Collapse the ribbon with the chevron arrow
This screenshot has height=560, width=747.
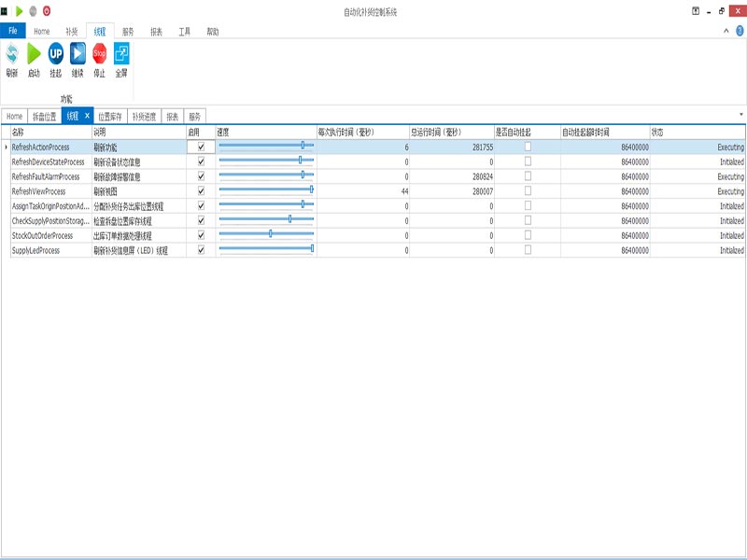point(726,31)
